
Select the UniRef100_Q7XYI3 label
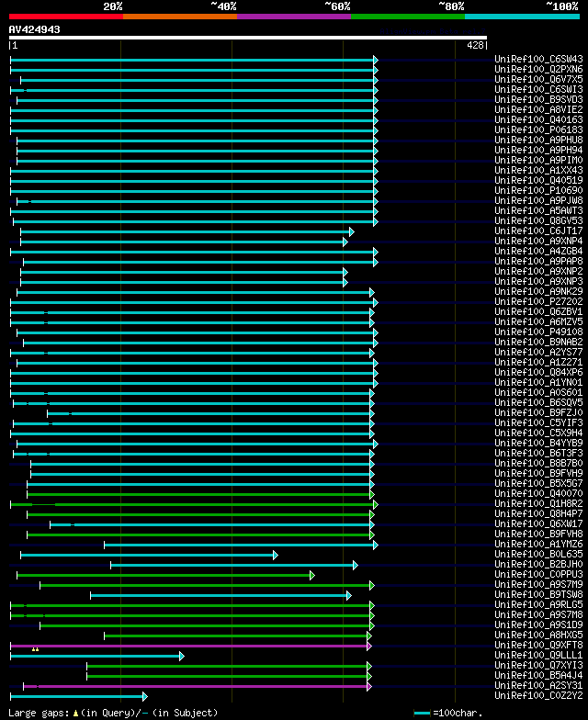(x=538, y=665)
